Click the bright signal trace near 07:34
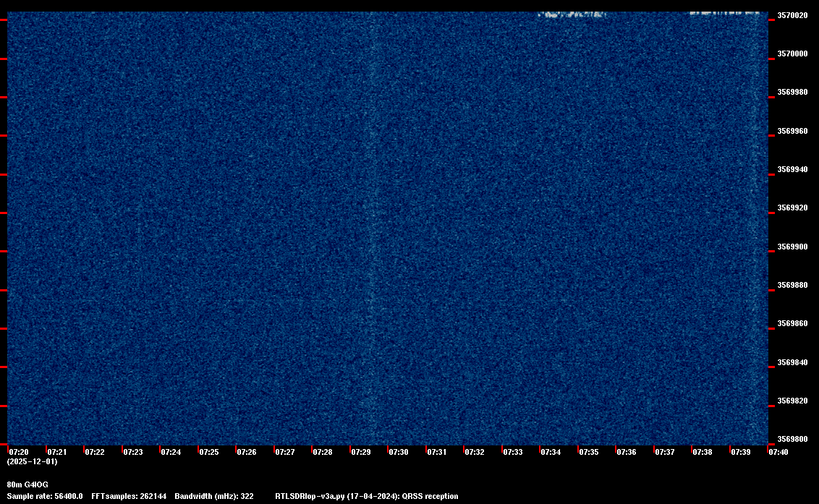The image size is (819, 504). pos(572,14)
